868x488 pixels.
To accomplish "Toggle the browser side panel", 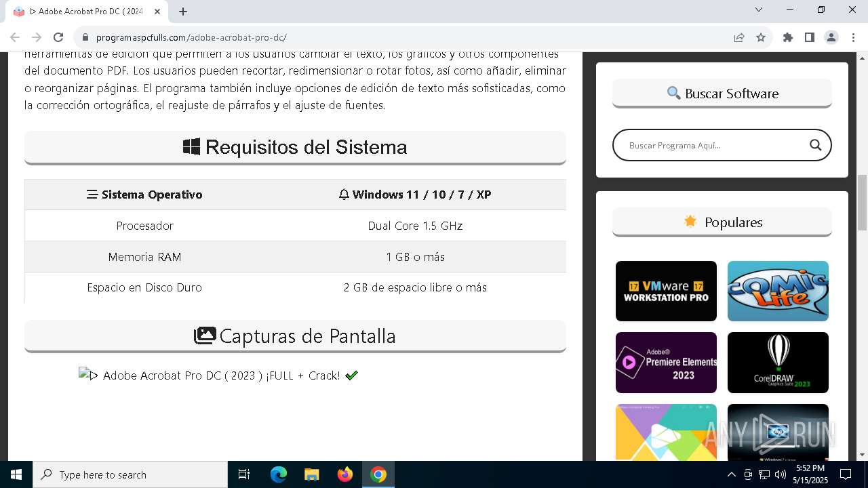I will click(x=810, y=37).
